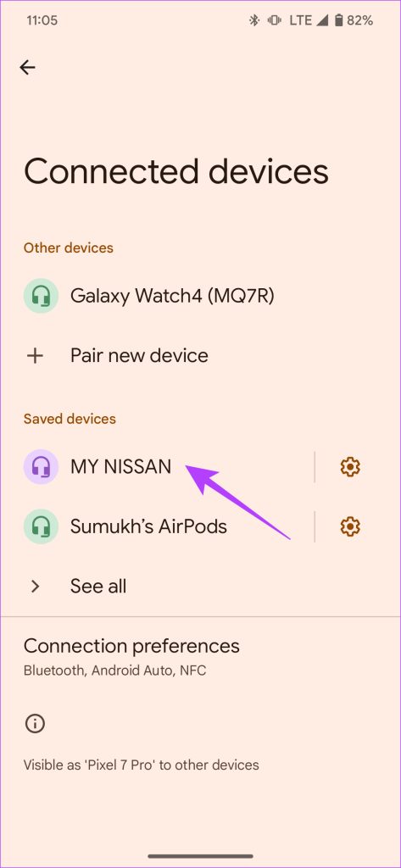
Task: Open settings gear for Sumukh's AirPods
Action: (350, 526)
